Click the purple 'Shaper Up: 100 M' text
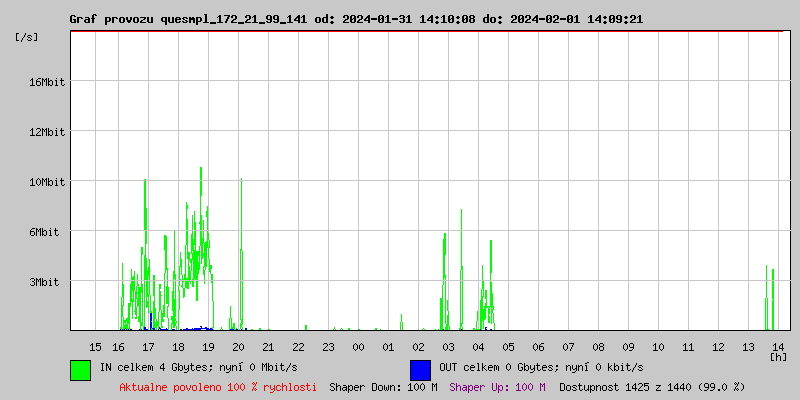The height and width of the screenshot is (400, 800). point(497,387)
